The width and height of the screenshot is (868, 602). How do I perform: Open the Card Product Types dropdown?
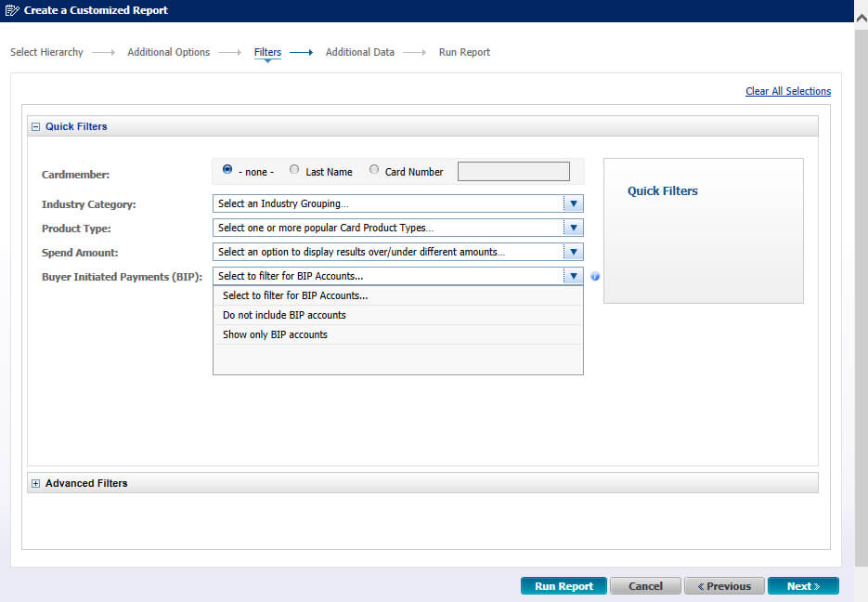(574, 228)
